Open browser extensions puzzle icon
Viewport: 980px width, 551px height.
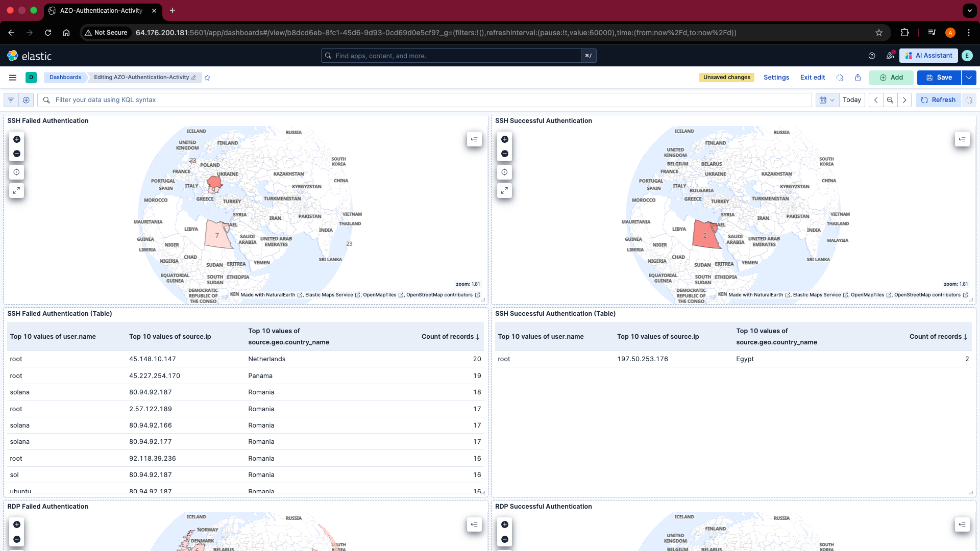(x=904, y=33)
